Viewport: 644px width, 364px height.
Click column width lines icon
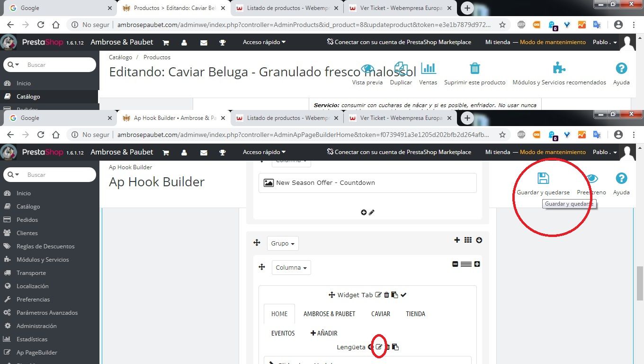point(466,264)
